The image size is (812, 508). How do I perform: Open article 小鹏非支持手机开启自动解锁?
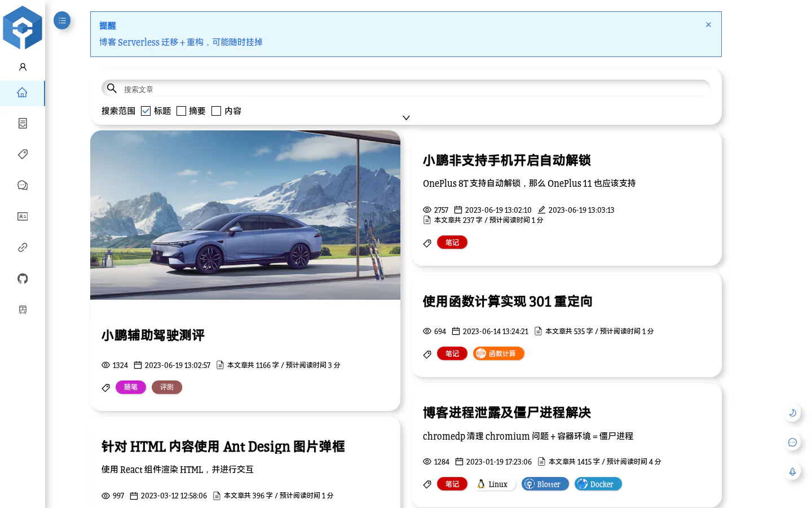pyautogui.click(x=506, y=160)
